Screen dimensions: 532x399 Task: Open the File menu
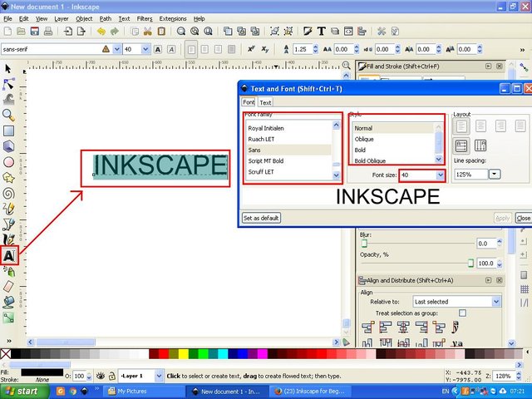tap(7, 18)
